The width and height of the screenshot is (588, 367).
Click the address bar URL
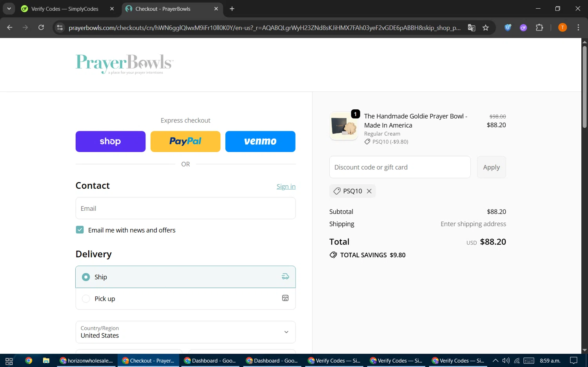coord(265,28)
